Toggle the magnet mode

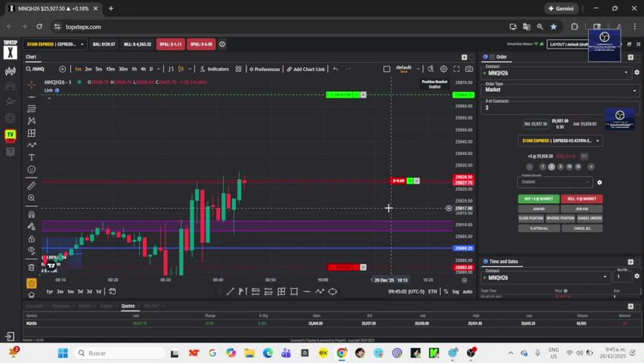point(31,214)
